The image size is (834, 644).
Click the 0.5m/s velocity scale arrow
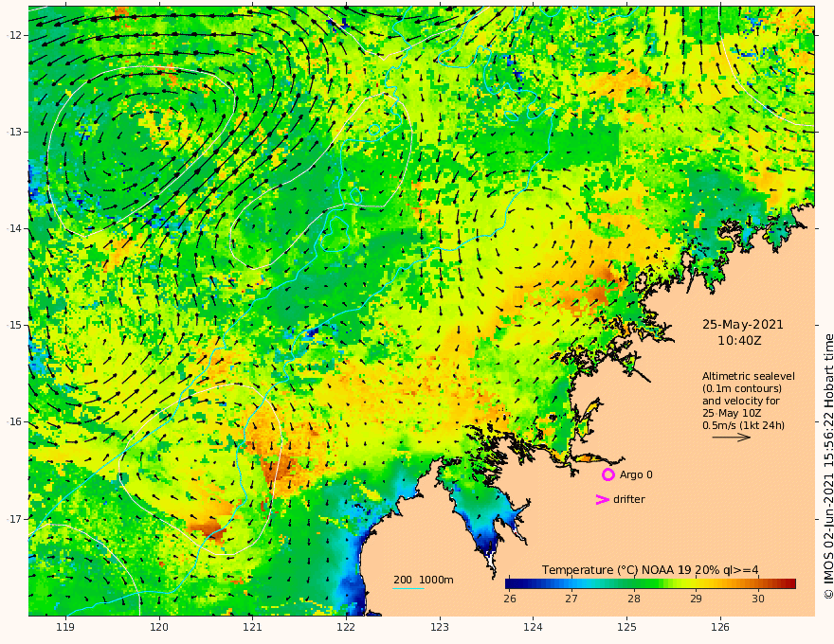click(732, 438)
